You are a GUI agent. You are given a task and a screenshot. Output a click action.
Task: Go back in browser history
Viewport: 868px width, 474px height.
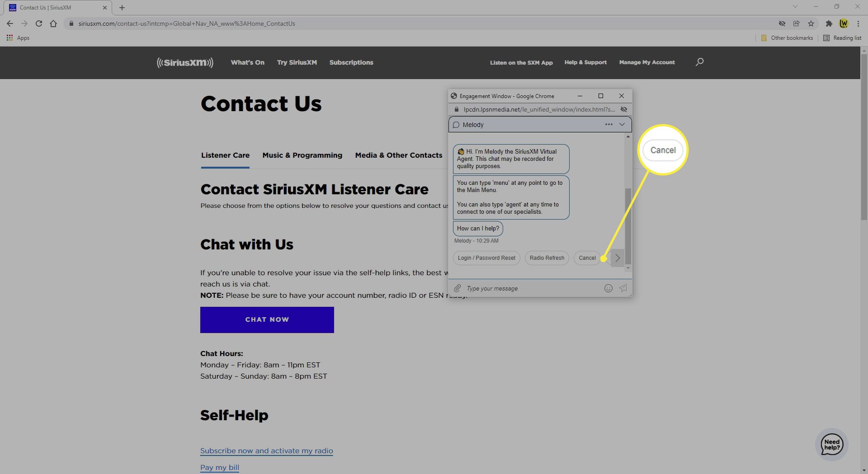tap(10, 23)
